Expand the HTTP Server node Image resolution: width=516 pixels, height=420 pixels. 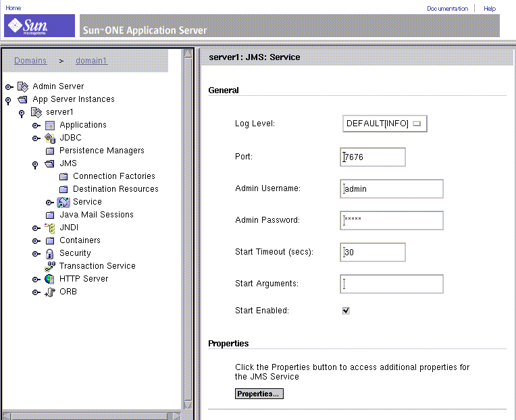[x=36, y=280]
